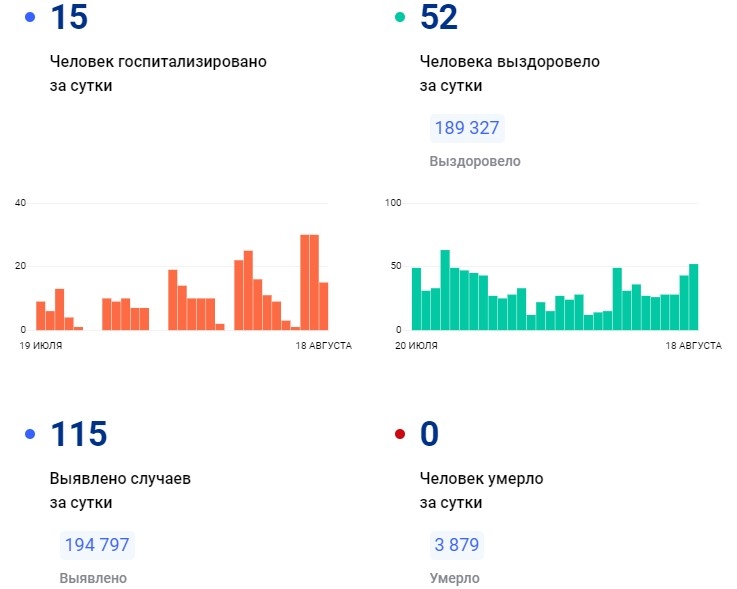The width and height of the screenshot is (737, 589).
Task: Select the 194 797 detected total badge
Action: tap(96, 546)
